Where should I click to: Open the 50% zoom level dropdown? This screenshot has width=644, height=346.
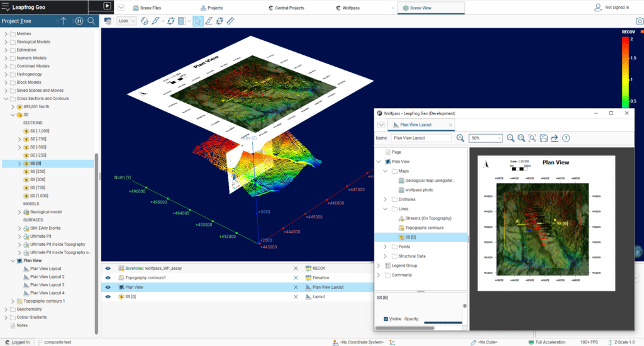pyautogui.click(x=486, y=138)
